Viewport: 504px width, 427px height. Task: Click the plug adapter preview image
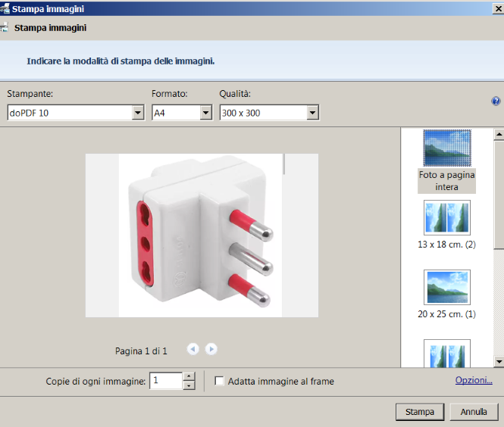click(202, 235)
